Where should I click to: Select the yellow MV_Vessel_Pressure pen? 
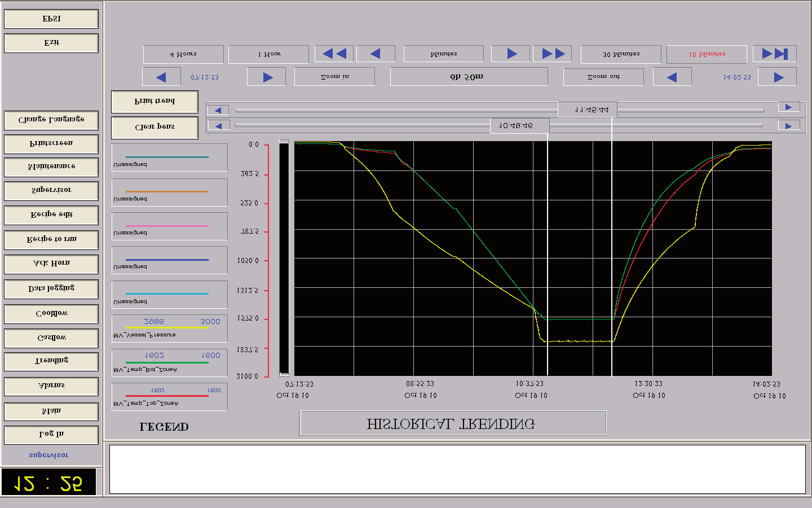pyautogui.click(x=169, y=329)
